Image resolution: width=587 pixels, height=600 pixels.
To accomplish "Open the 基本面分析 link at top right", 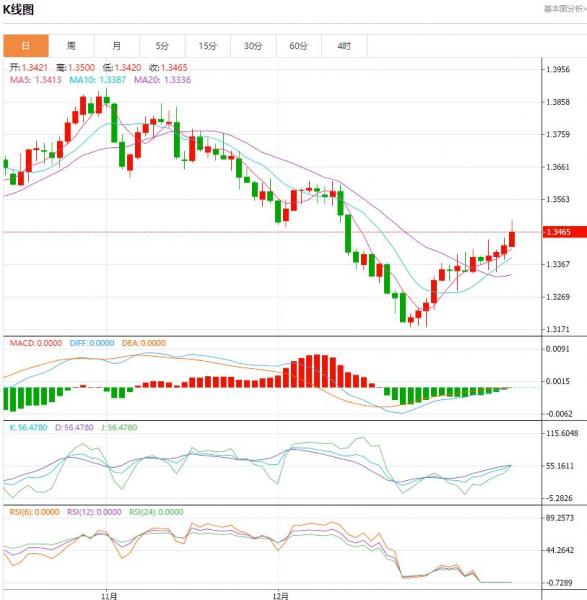I will [x=565, y=9].
